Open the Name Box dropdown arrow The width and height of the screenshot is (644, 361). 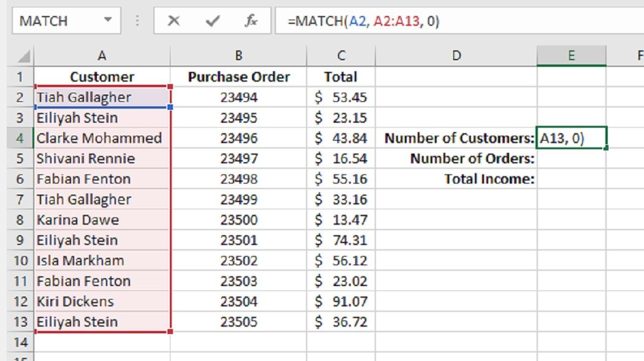point(108,20)
